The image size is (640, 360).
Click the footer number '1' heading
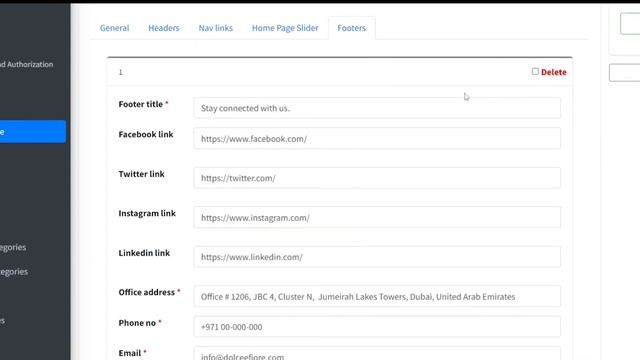point(120,72)
